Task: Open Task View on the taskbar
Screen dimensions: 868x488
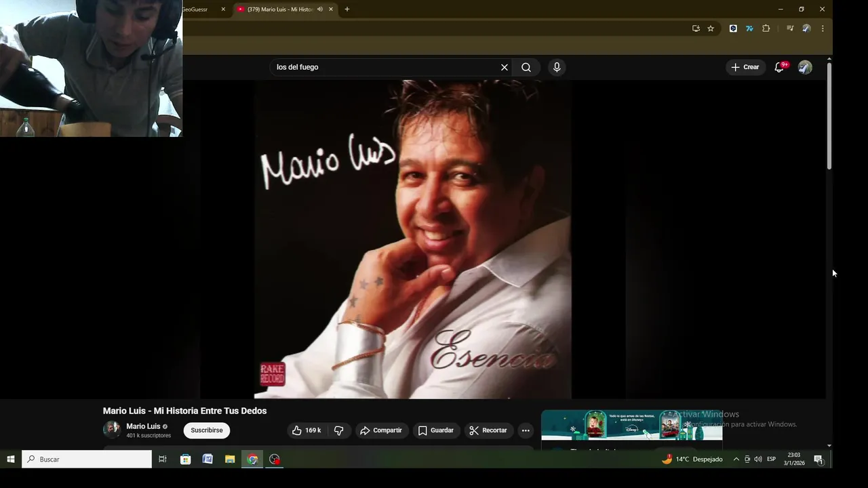Action: pyautogui.click(x=163, y=459)
